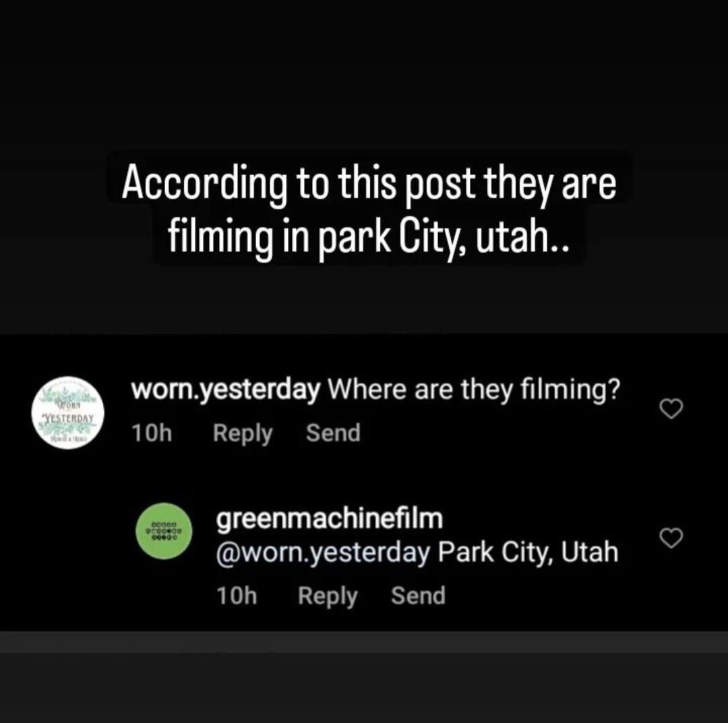Click the 'YESTERDAY' text inside the round avatar

[x=69, y=416]
